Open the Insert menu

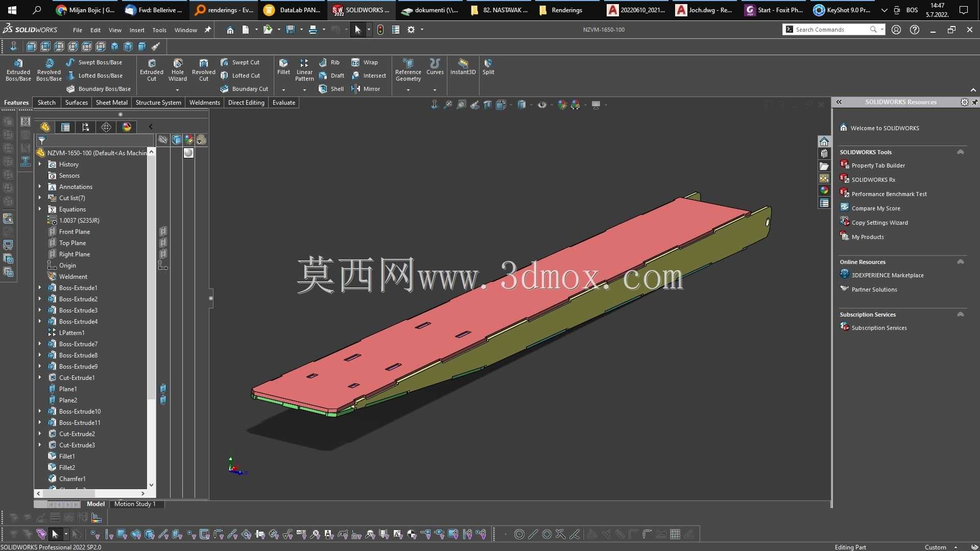point(137,30)
